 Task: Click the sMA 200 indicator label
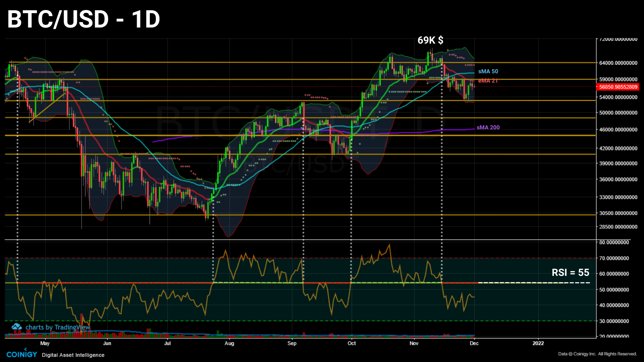point(488,127)
